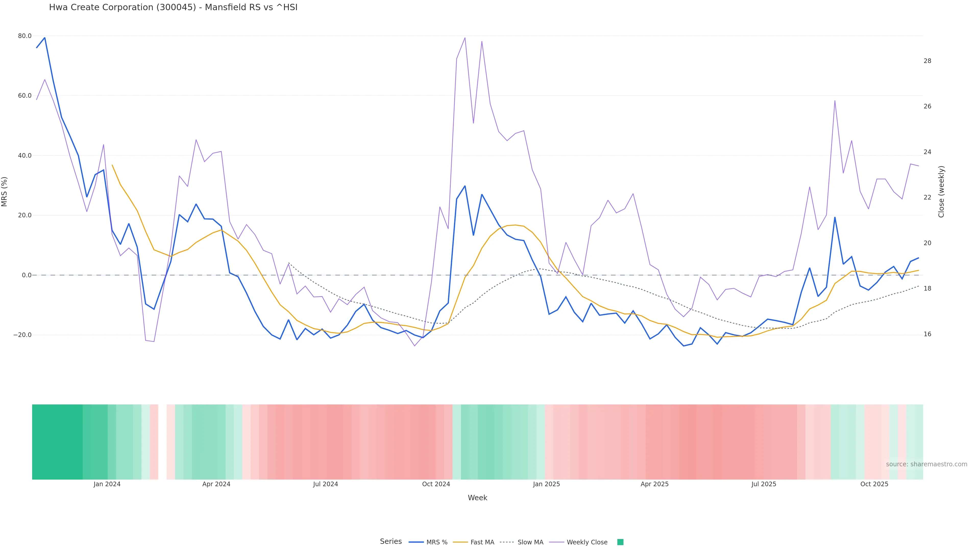Click the blue MRS % legend line icon
Screen dimensions: 980x551
tap(416, 542)
